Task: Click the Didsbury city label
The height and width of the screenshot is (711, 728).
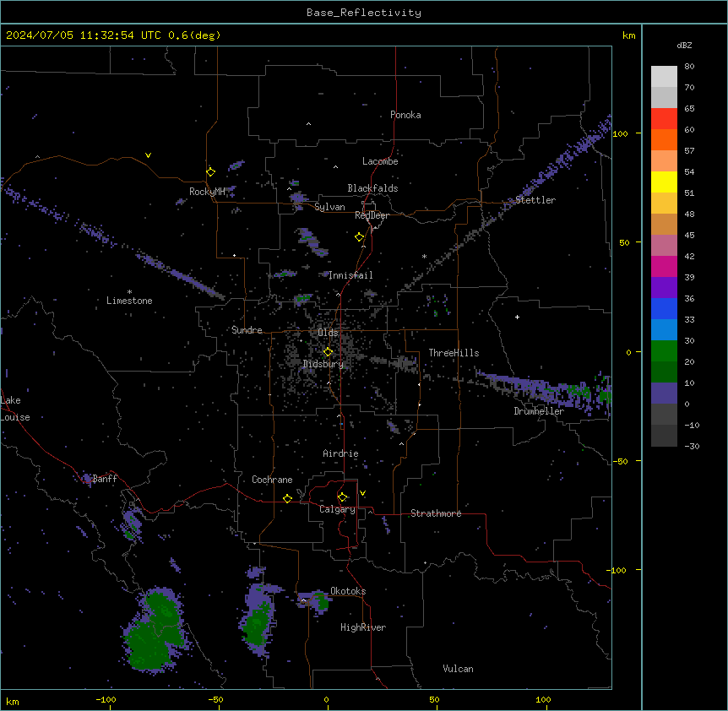Action: 323,364
